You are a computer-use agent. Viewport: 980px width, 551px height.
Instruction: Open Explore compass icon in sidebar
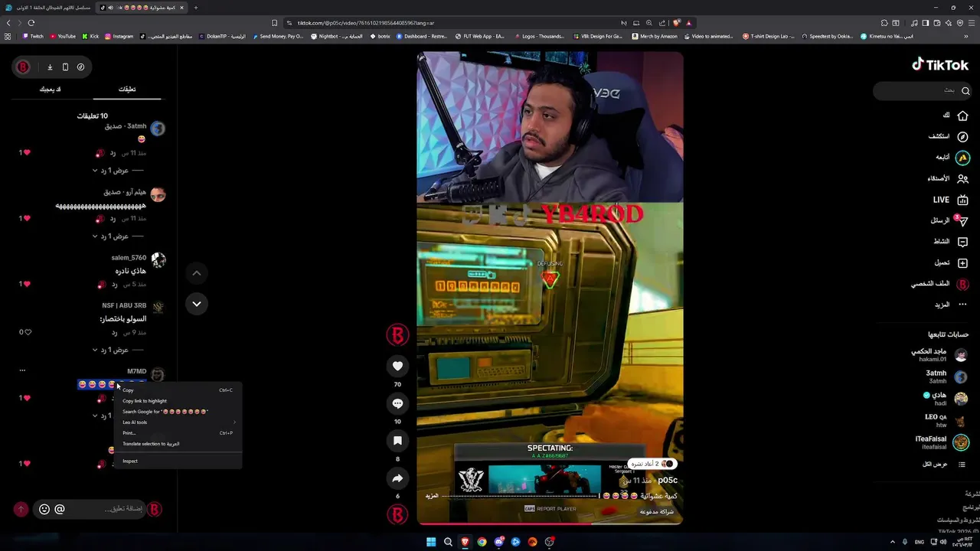tap(962, 137)
